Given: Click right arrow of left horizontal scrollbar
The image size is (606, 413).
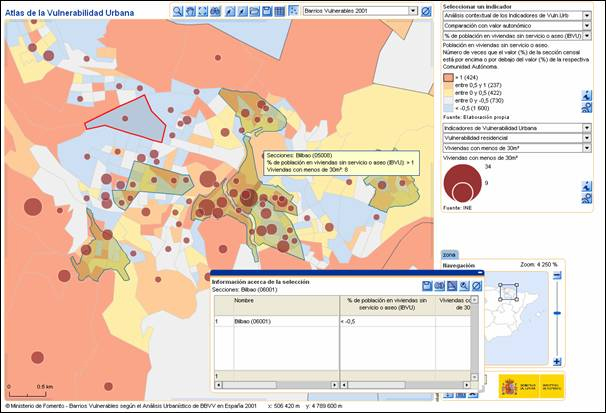Looking at the screenshot, I should (x=335, y=385).
